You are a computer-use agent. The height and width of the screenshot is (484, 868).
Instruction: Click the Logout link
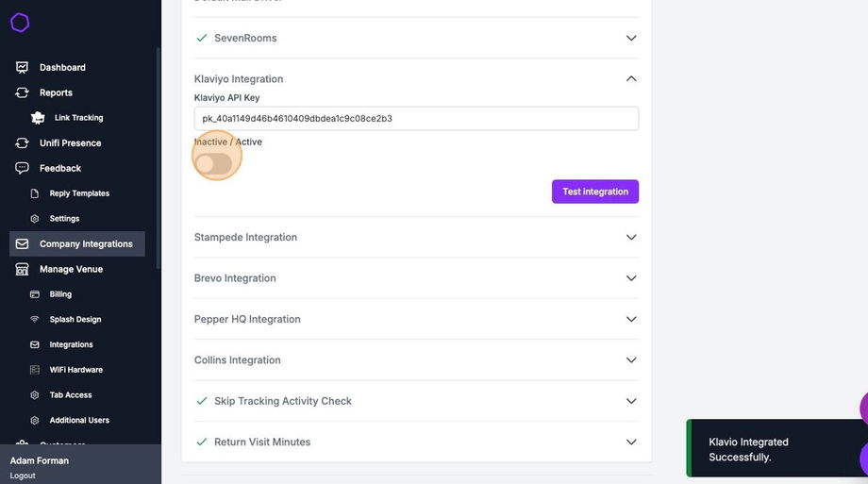click(x=23, y=476)
